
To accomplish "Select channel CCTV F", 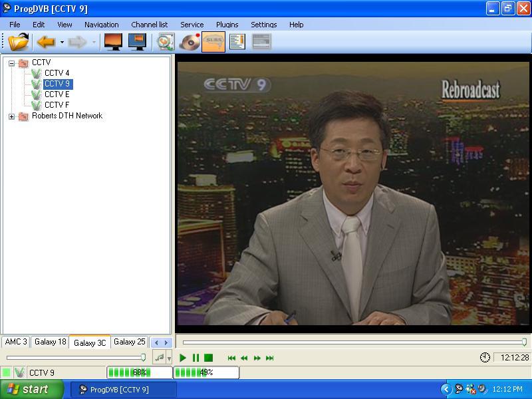I will point(57,105).
